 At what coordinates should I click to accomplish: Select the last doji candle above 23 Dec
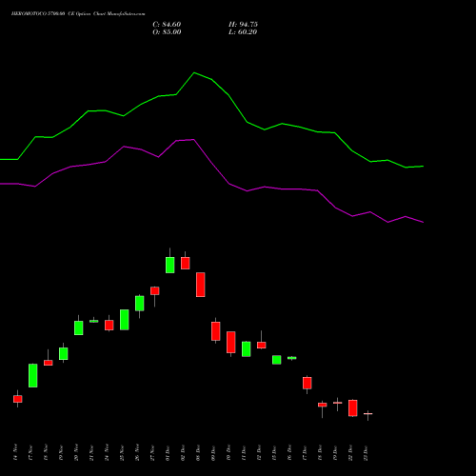click(368, 414)
